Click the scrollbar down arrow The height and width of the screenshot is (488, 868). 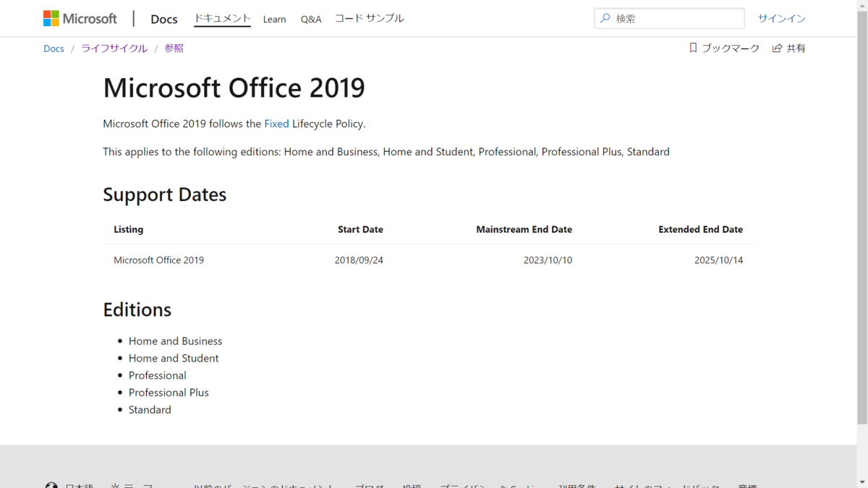pyautogui.click(x=862, y=483)
